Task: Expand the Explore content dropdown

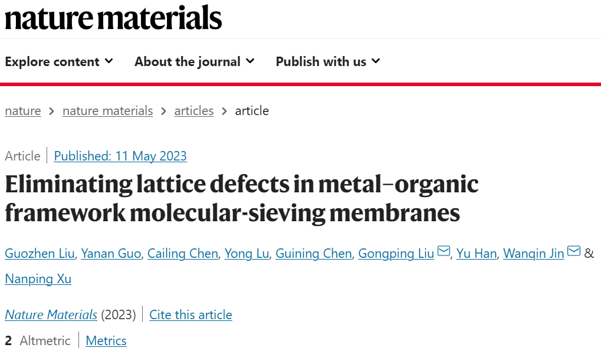Action: pyautogui.click(x=59, y=61)
